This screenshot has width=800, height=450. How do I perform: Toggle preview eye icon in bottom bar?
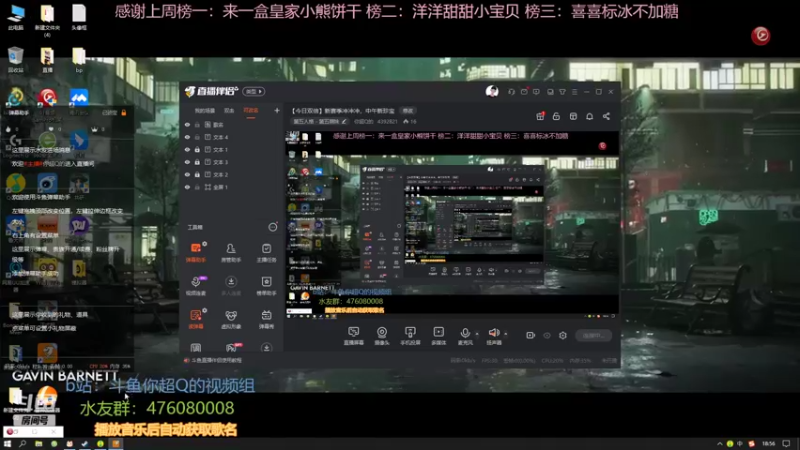[x=547, y=335]
